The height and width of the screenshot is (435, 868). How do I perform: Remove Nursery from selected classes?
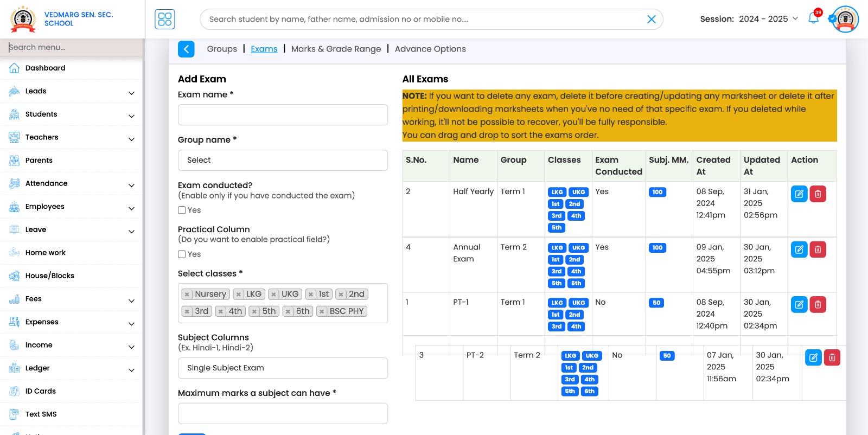pyautogui.click(x=187, y=294)
